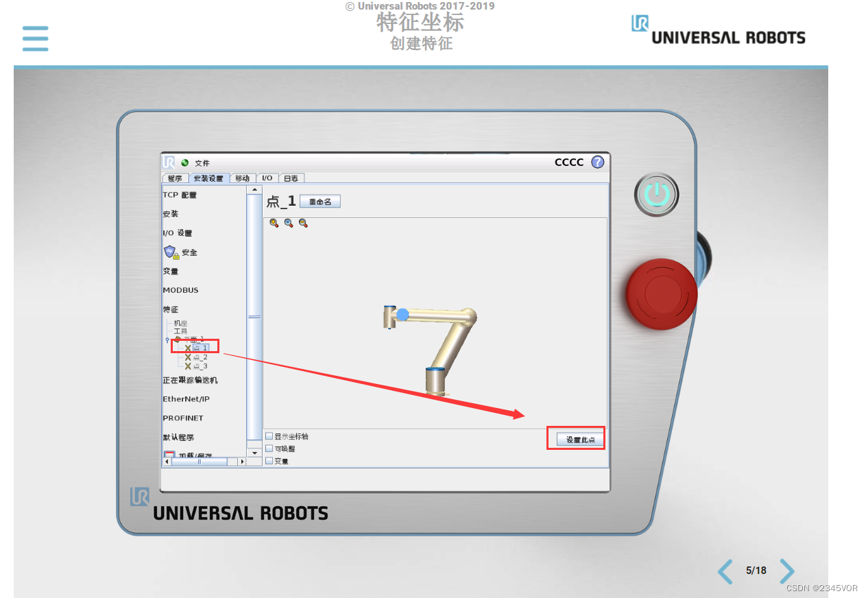
Task: Switch to the 移动 tab
Action: 243,178
